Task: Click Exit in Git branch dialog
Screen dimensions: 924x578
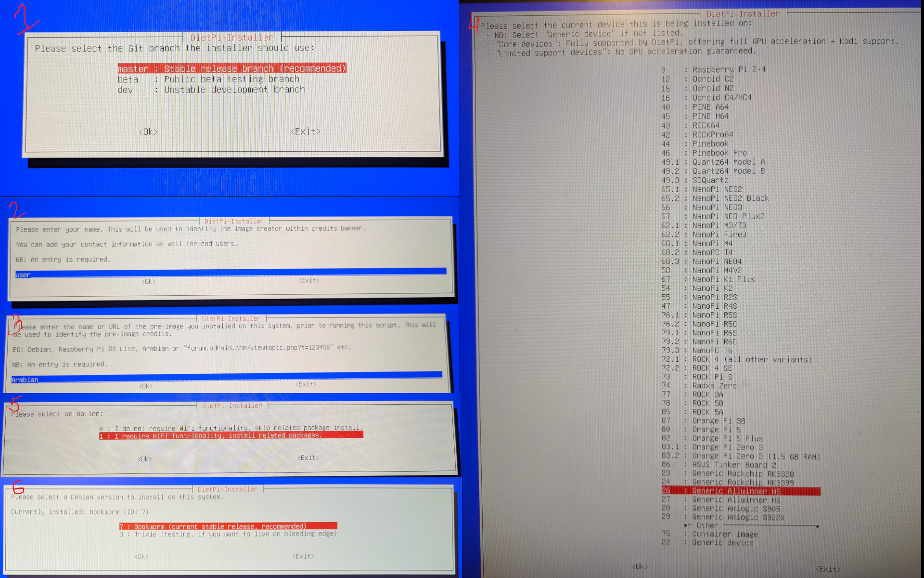Action: pyautogui.click(x=306, y=131)
